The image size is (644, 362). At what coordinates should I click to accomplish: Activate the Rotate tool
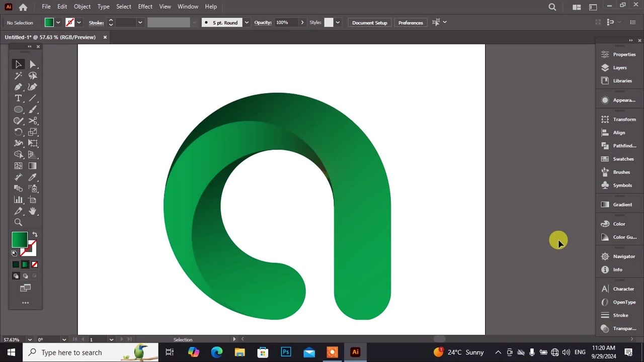[18, 132]
